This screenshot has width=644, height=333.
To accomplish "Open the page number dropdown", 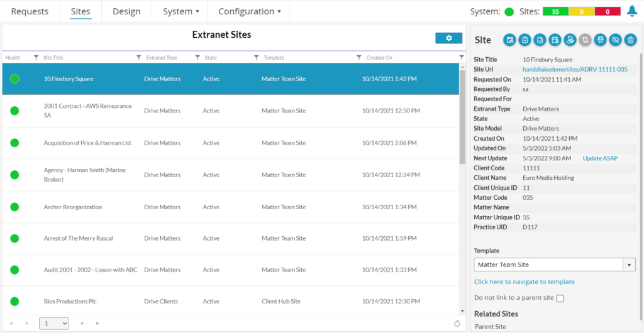I will (x=54, y=323).
